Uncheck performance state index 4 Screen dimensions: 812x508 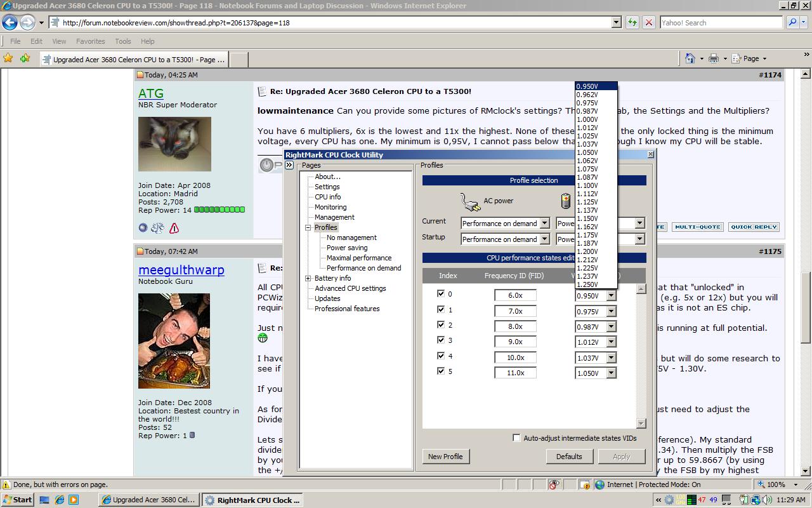(x=441, y=356)
